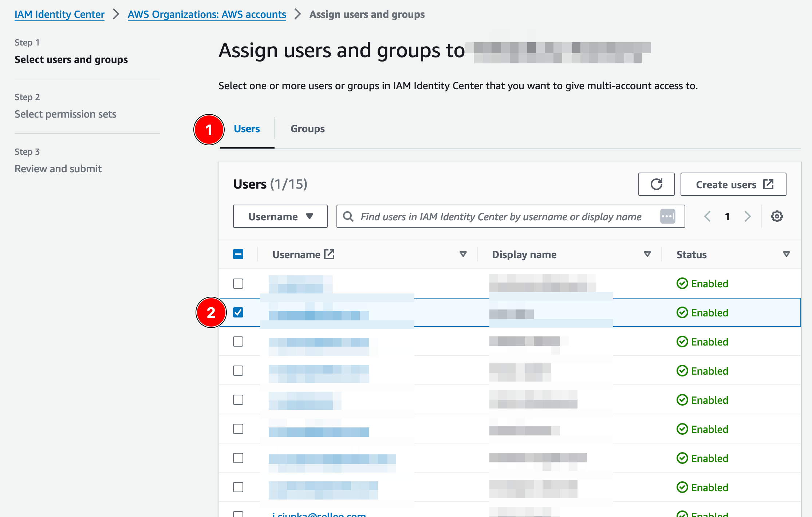Click the Create users button
Screen dimensions: 812x517
pyautogui.click(x=726, y=184)
